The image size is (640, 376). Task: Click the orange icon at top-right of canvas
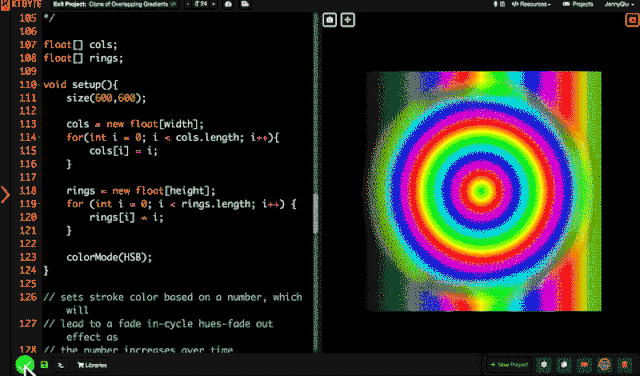632,20
